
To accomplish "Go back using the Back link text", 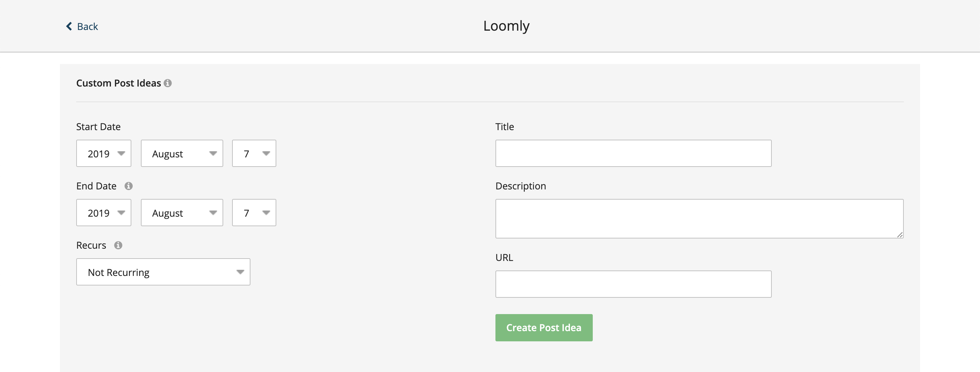I will (x=87, y=26).
